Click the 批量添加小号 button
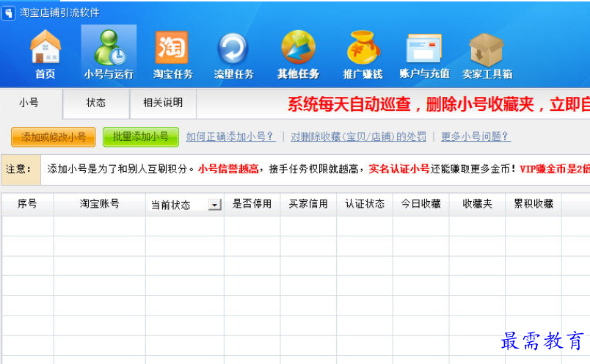This screenshot has width=590, height=364. pyautogui.click(x=141, y=136)
